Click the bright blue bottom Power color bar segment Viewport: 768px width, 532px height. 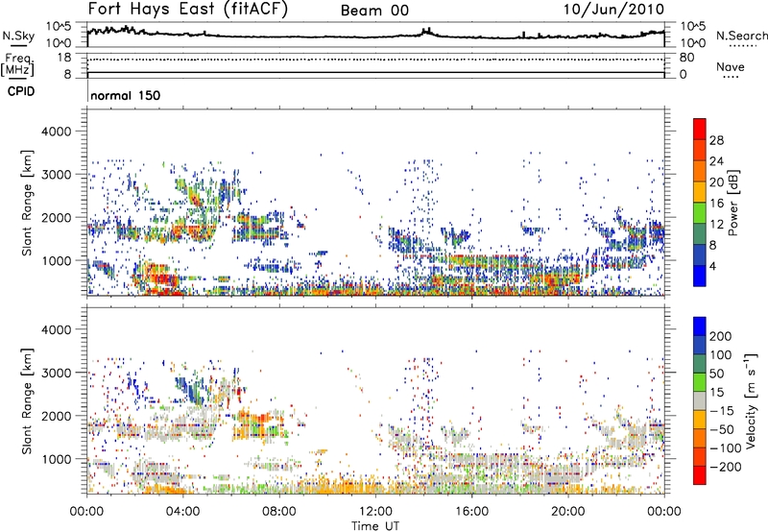(x=700, y=276)
